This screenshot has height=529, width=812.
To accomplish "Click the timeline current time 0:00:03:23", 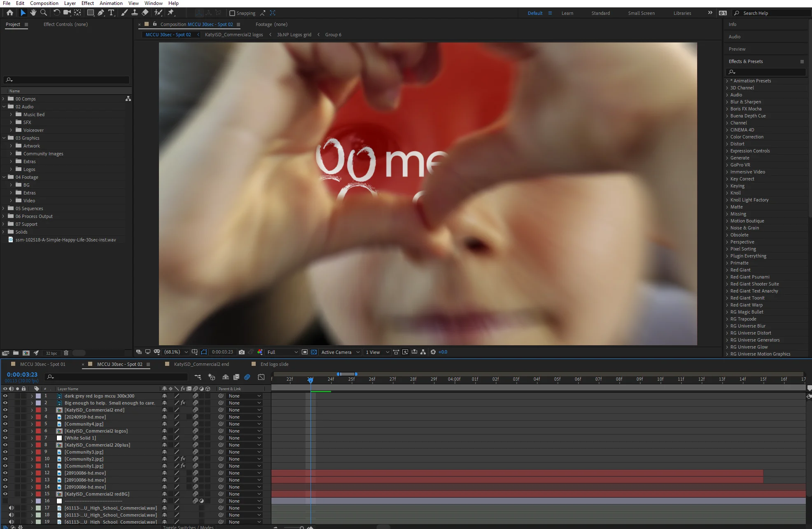I will [22, 375].
